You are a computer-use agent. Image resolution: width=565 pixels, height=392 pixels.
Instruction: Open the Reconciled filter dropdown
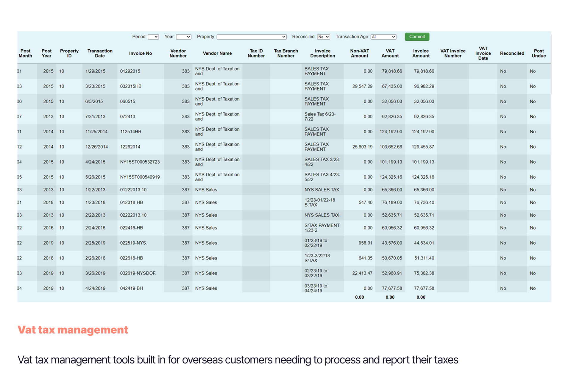pyautogui.click(x=323, y=37)
